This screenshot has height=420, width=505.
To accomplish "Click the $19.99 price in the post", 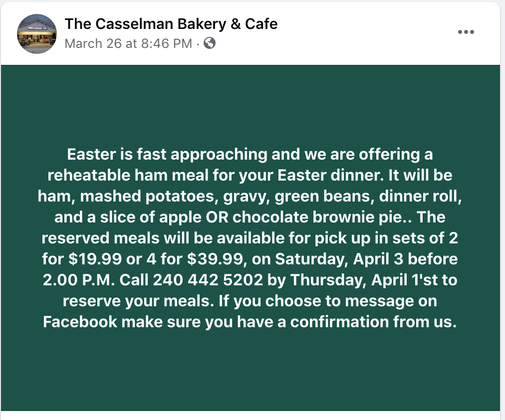I will 95,259.
